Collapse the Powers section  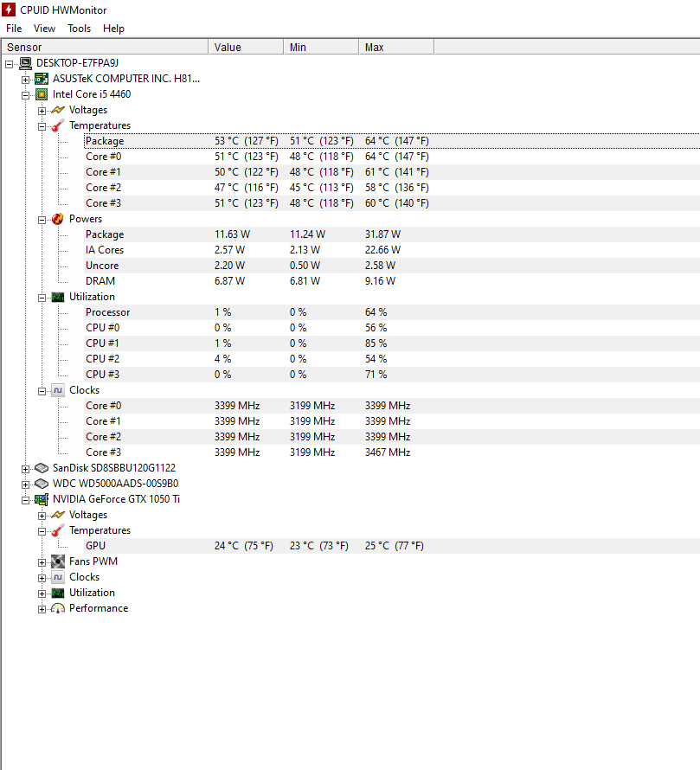tap(42, 220)
